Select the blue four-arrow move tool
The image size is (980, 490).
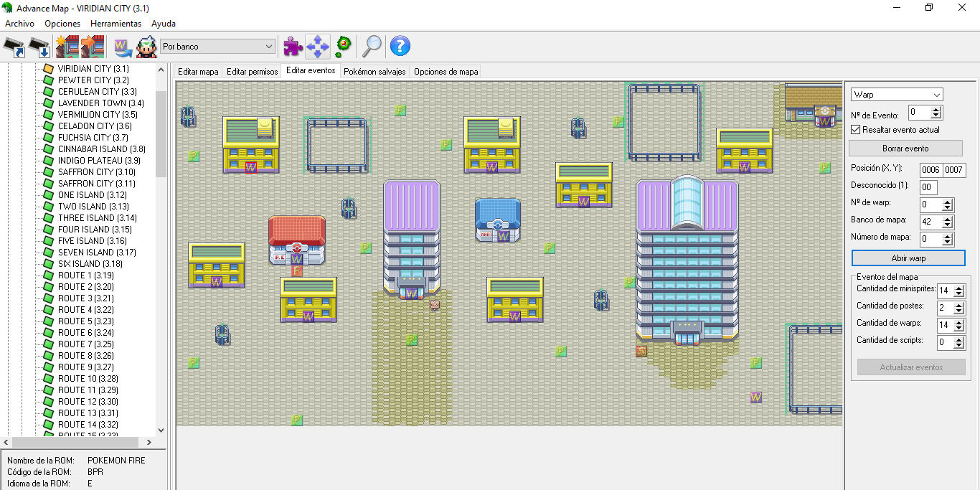[318, 47]
